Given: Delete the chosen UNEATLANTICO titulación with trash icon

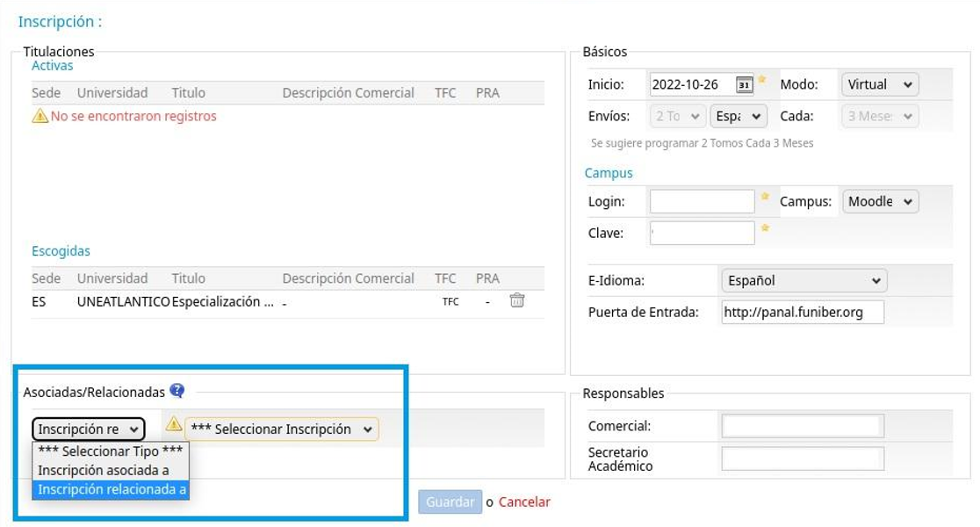Looking at the screenshot, I should point(517,300).
